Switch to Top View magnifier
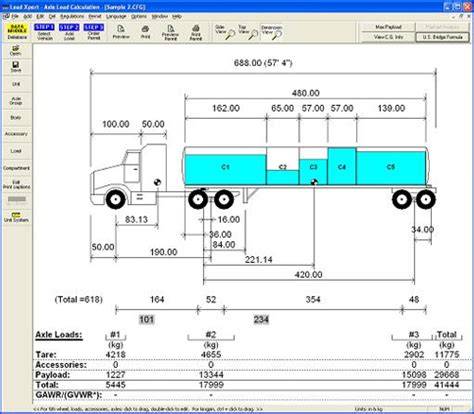The image size is (474, 414). (248, 31)
